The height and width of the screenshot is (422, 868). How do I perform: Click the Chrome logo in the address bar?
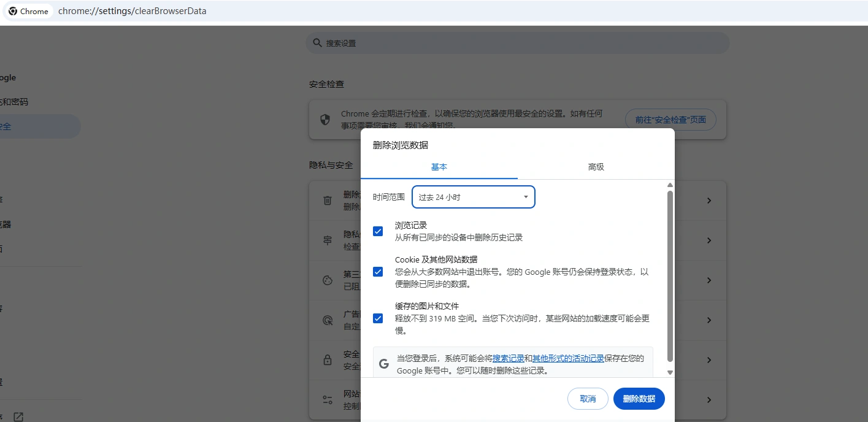pyautogui.click(x=13, y=11)
